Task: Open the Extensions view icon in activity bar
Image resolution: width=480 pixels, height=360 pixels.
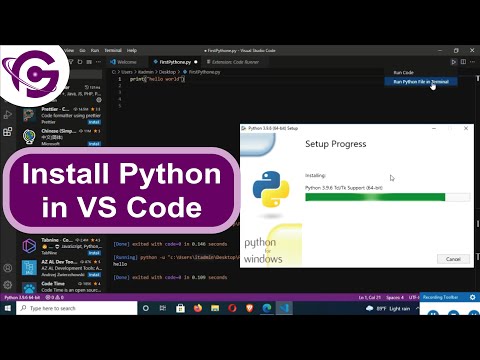Action: point(8,132)
